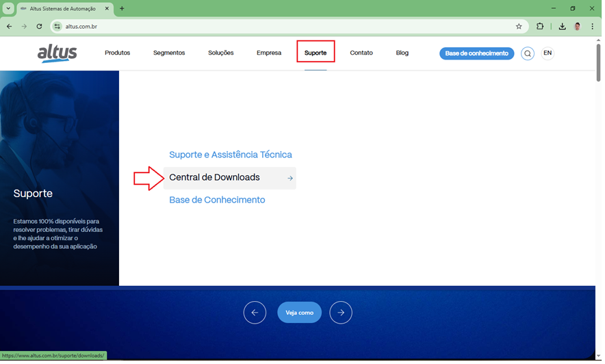Image resolution: width=605 pixels, height=364 pixels.
Task: Open a new browser tab
Action: tap(122, 9)
